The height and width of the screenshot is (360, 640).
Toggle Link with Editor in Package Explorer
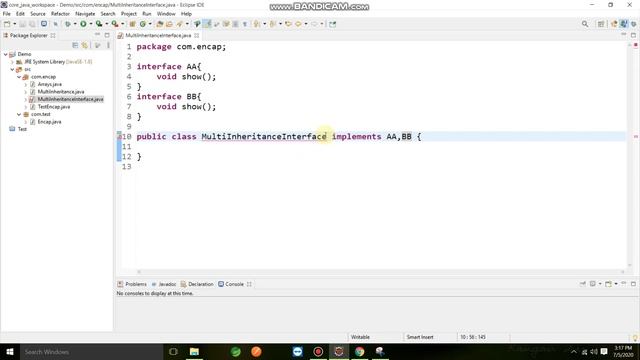pos(85,45)
